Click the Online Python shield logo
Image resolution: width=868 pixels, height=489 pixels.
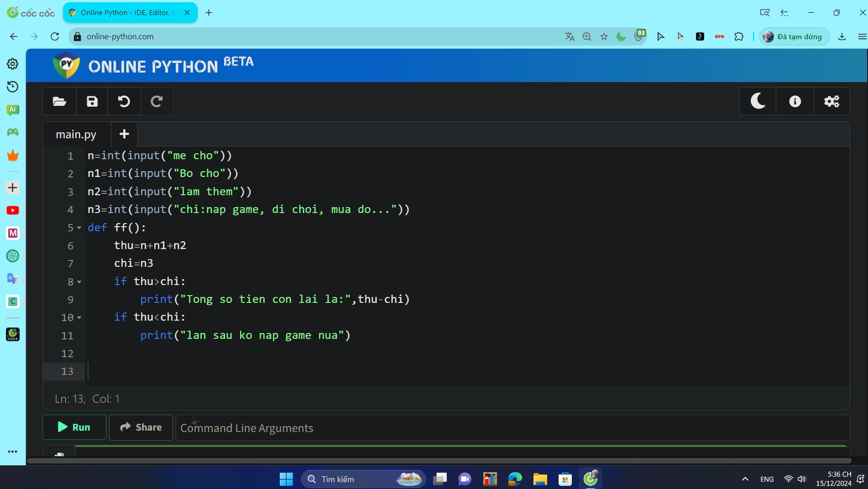tap(67, 65)
